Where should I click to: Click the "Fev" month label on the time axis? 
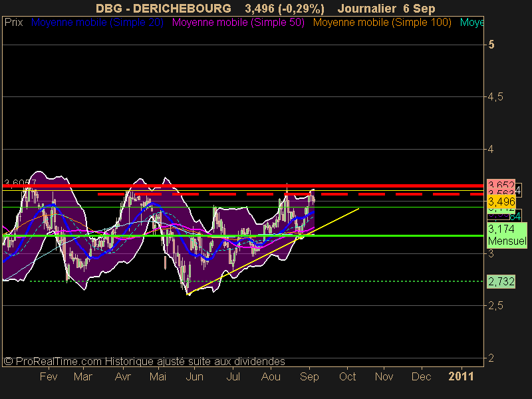coord(49,376)
